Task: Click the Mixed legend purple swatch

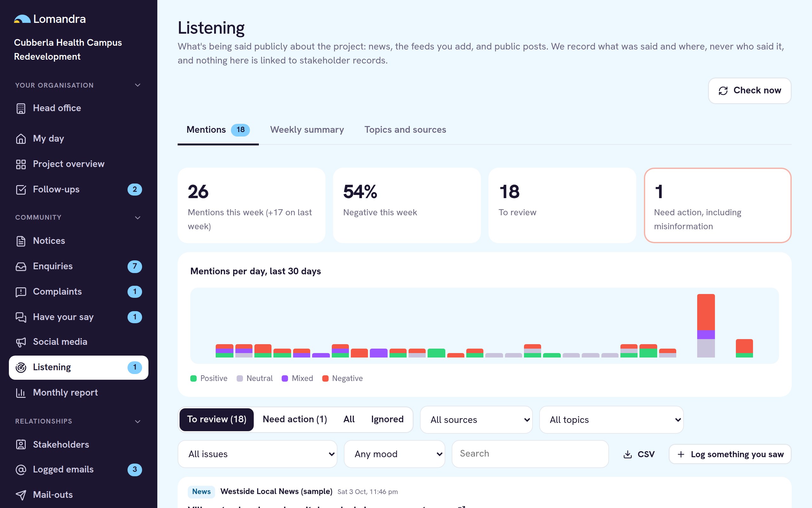Action: [x=285, y=379]
